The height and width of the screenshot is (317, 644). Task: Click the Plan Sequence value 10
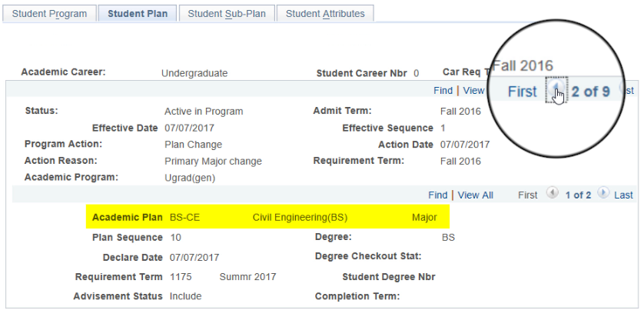pyautogui.click(x=175, y=237)
